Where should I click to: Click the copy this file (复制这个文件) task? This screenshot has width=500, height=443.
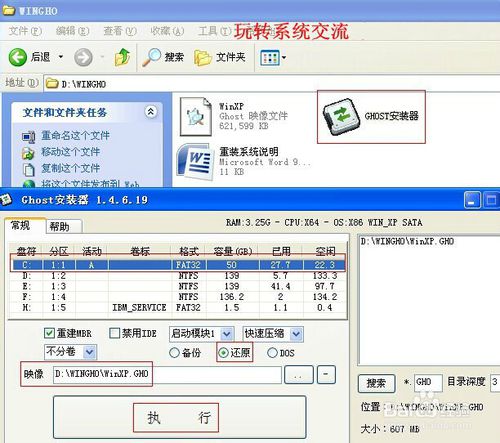[70, 168]
